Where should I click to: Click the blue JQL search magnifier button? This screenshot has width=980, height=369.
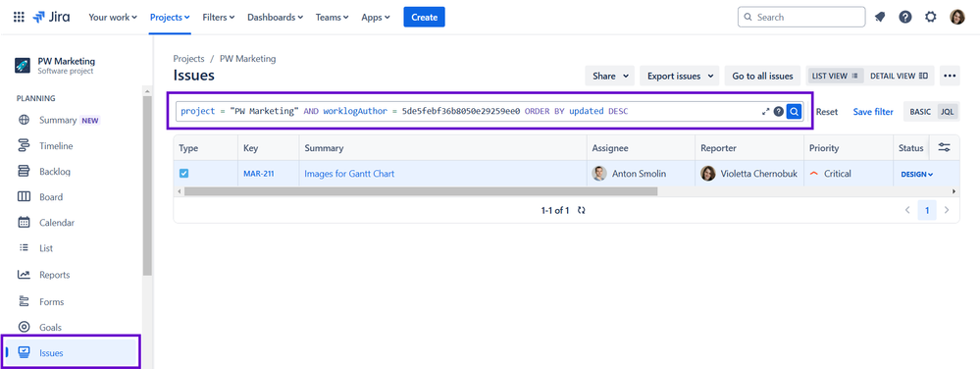pos(794,111)
